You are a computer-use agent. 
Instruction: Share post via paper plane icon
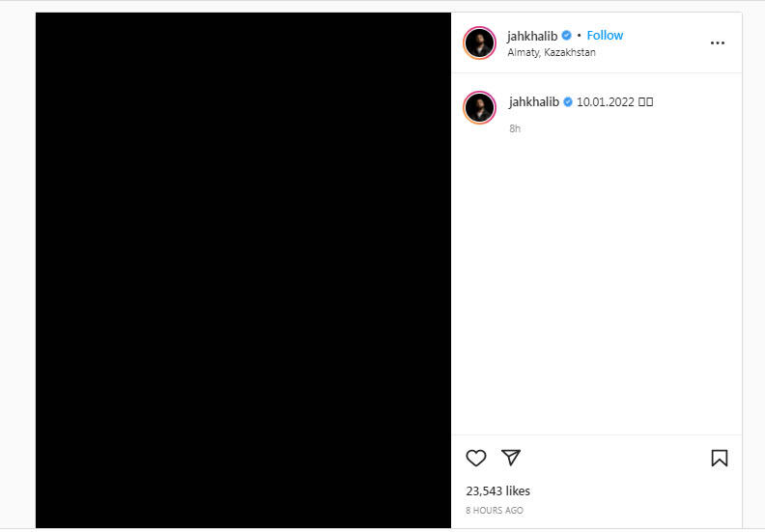pyautogui.click(x=511, y=458)
